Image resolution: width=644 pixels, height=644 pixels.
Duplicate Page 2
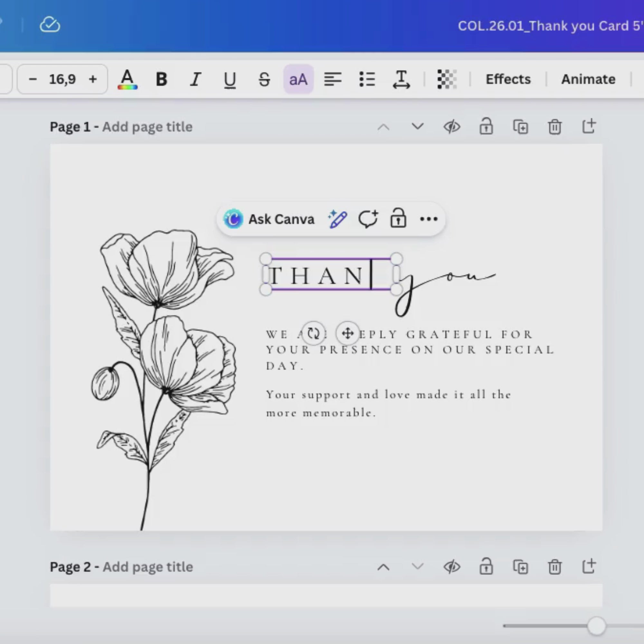coord(520,567)
